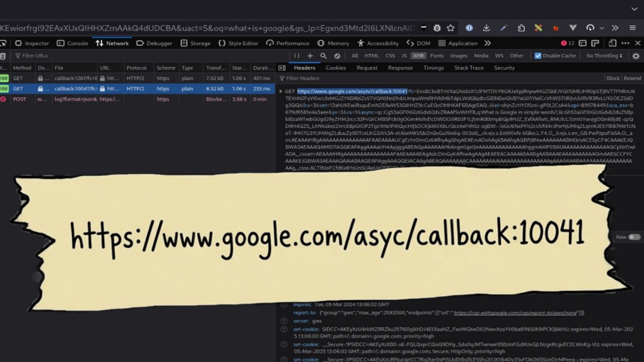Clear network requests with trash icon
This screenshot has height=362, width=644.
coord(3,56)
